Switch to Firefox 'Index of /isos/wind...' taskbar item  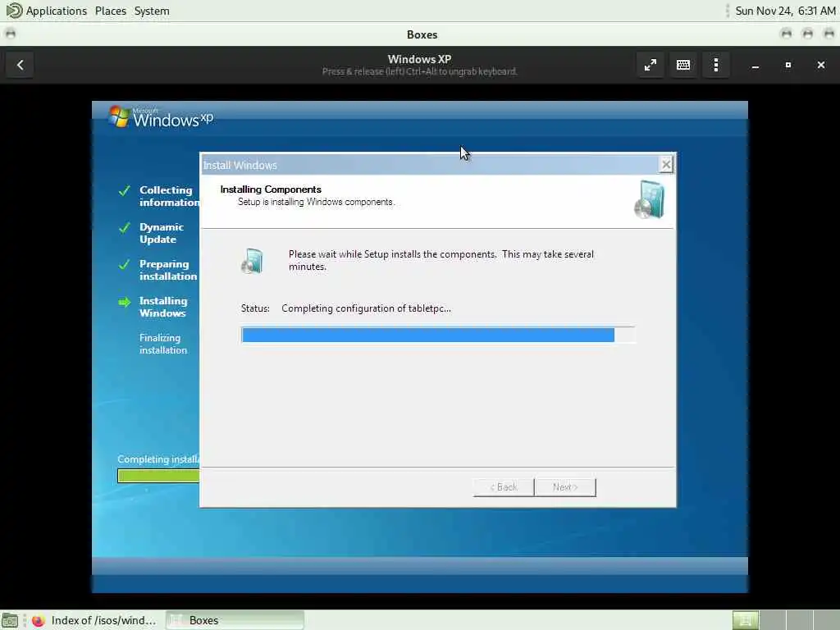click(x=95, y=620)
